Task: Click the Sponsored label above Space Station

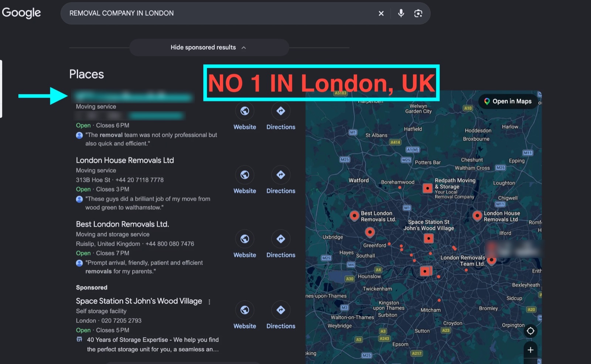Action: click(92, 287)
